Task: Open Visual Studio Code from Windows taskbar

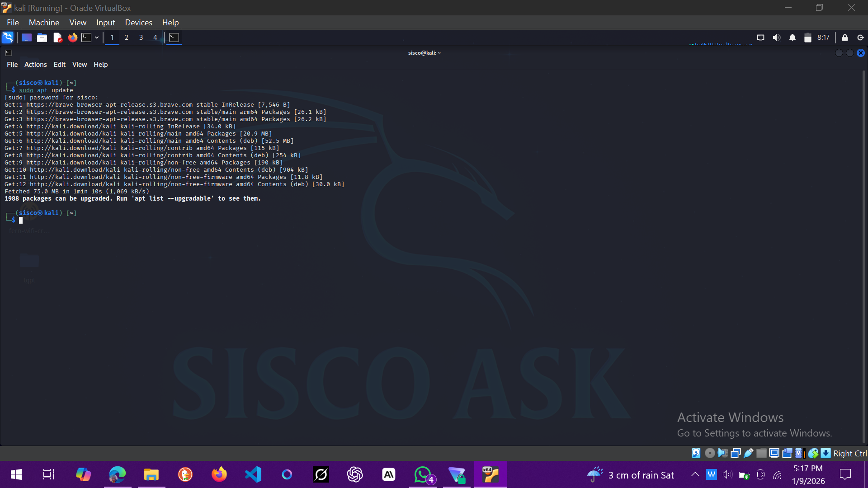Action: (253, 474)
